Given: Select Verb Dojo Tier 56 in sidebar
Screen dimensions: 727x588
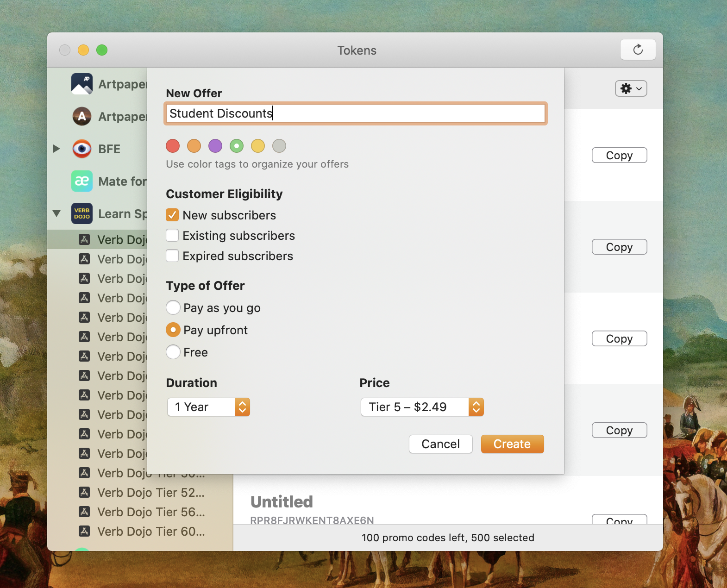Looking at the screenshot, I should pyautogui.click(x=151, y=512).
